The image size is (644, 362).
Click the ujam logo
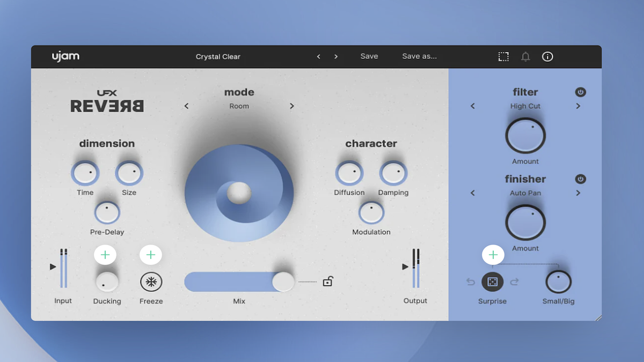(x=65, y=56)
